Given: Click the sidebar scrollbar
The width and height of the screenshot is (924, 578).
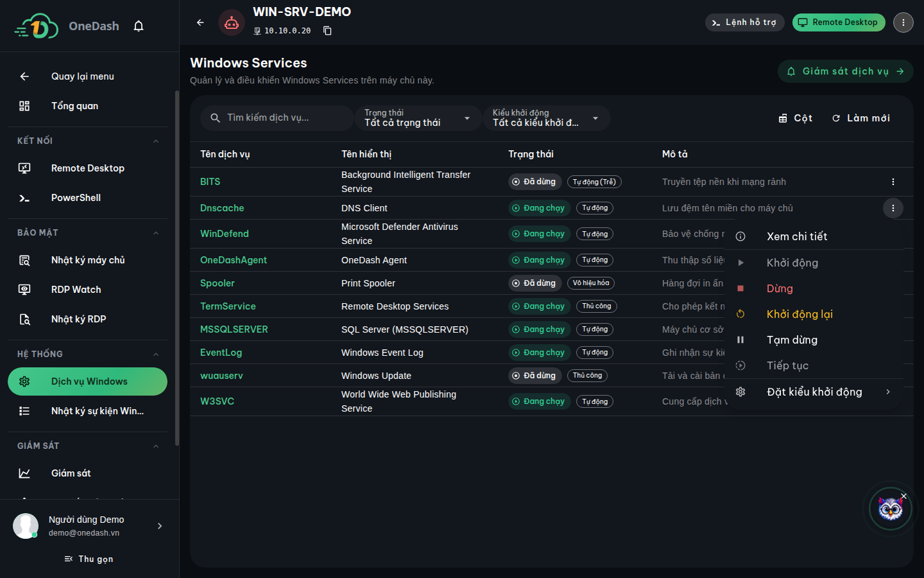Looking at the screenshot, I should (177, 268).
